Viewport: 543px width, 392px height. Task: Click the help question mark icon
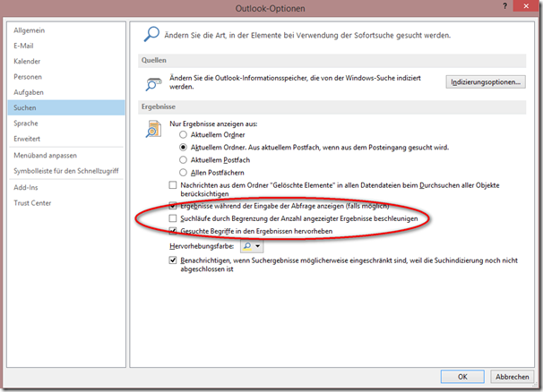504,6
